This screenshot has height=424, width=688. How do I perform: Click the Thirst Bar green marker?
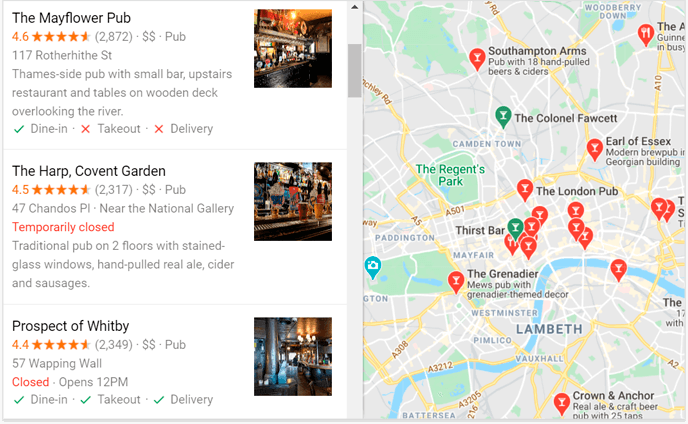pos(515,228)
